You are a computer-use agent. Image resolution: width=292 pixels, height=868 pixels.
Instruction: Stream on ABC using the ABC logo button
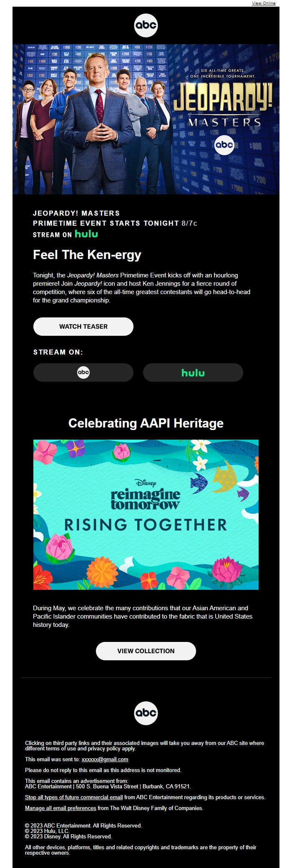tap(83, 372)
